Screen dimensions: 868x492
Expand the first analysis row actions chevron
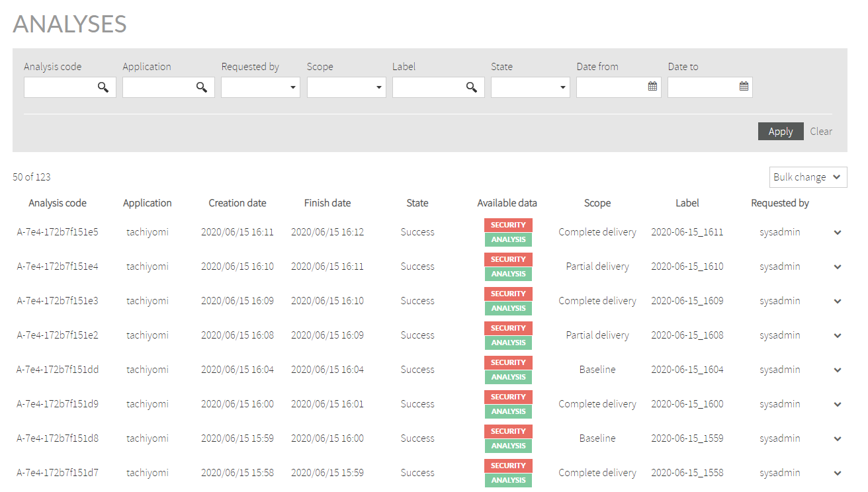tap(838, 233)
